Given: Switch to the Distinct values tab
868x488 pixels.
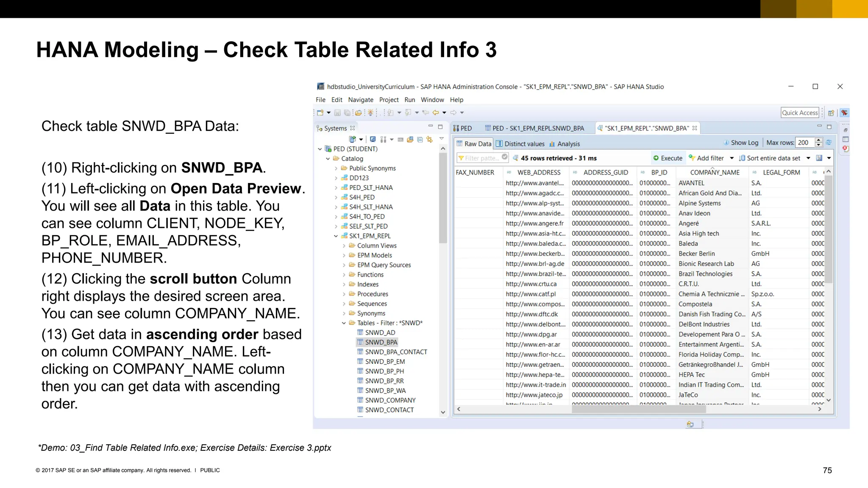Looking at the screenshot, I should (520, 144).
